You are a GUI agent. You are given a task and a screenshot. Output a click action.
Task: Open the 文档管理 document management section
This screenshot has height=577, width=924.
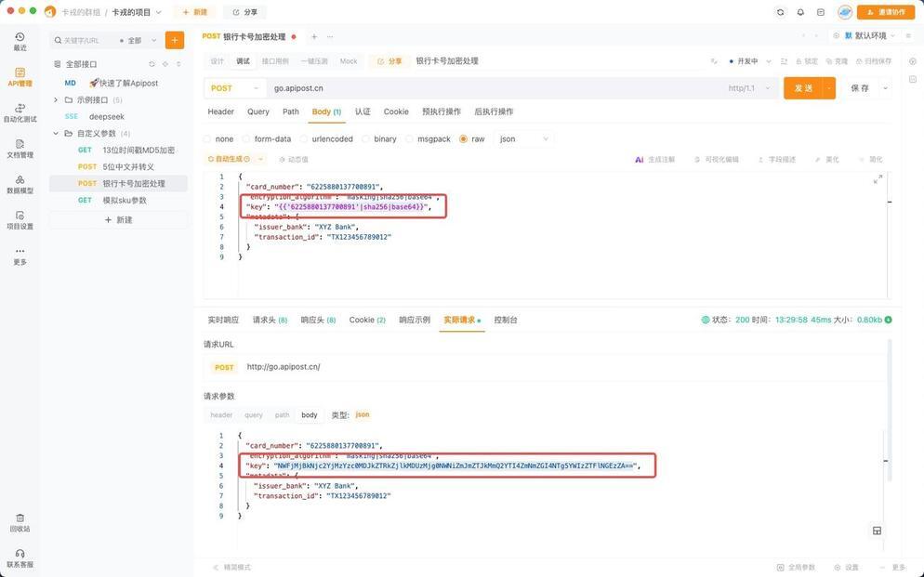point(20,149)
